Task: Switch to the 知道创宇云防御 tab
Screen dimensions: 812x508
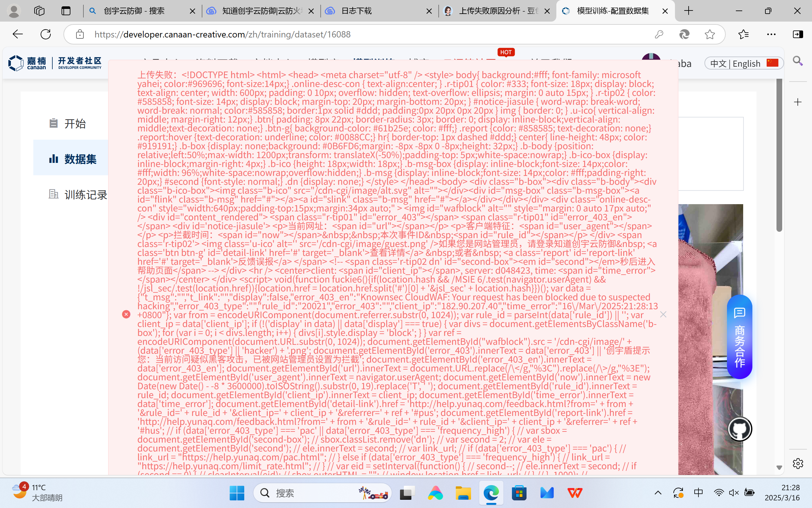Action: [261, 11]
